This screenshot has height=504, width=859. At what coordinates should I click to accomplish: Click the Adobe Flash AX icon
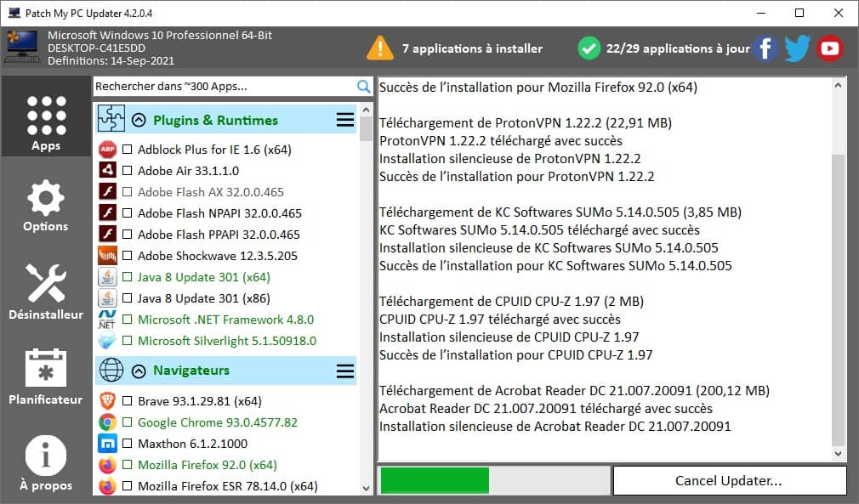[107, 191]
